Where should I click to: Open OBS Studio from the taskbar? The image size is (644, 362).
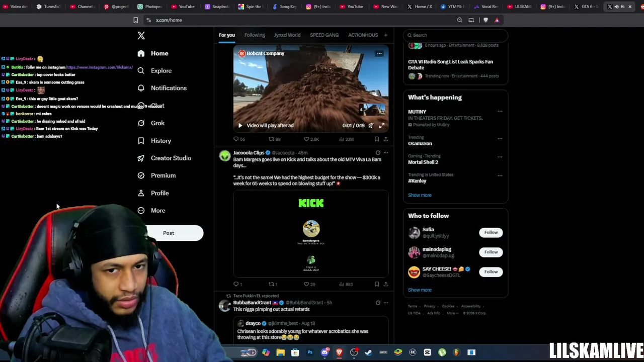[x=354, y=352]
